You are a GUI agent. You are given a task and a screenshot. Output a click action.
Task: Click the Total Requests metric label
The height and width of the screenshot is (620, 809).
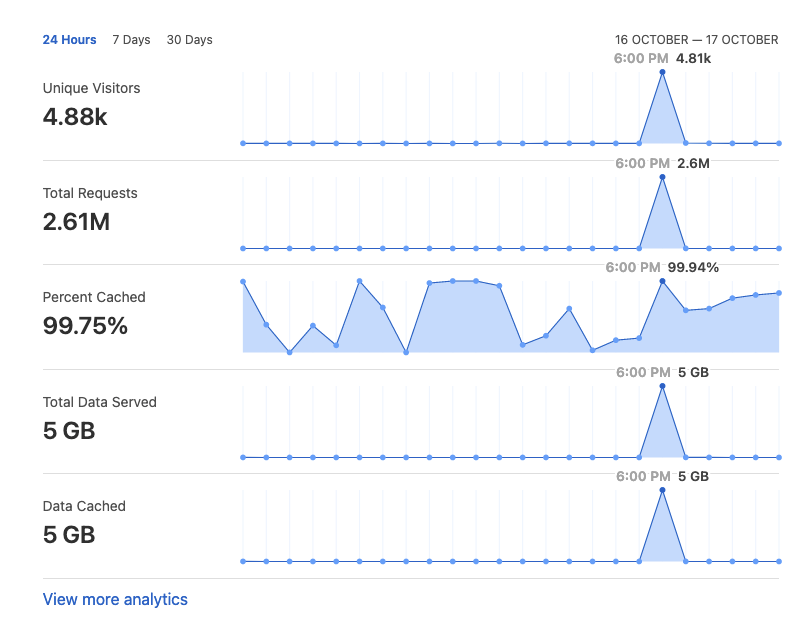tap(90, 193)
